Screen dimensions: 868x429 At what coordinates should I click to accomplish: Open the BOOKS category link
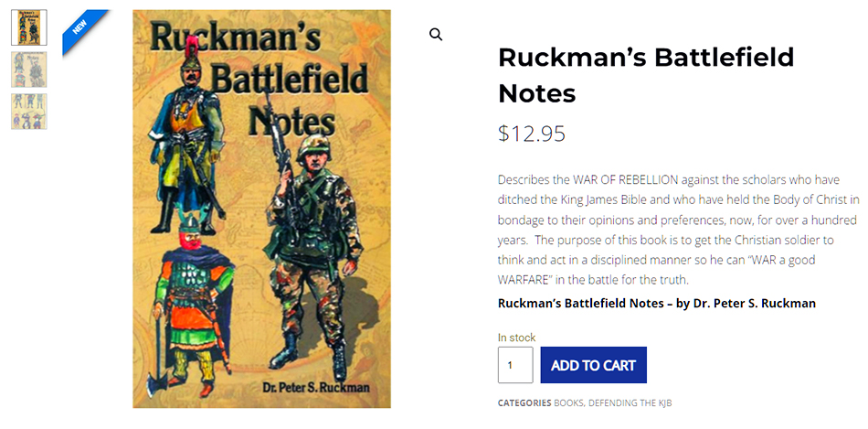[568, 403]
